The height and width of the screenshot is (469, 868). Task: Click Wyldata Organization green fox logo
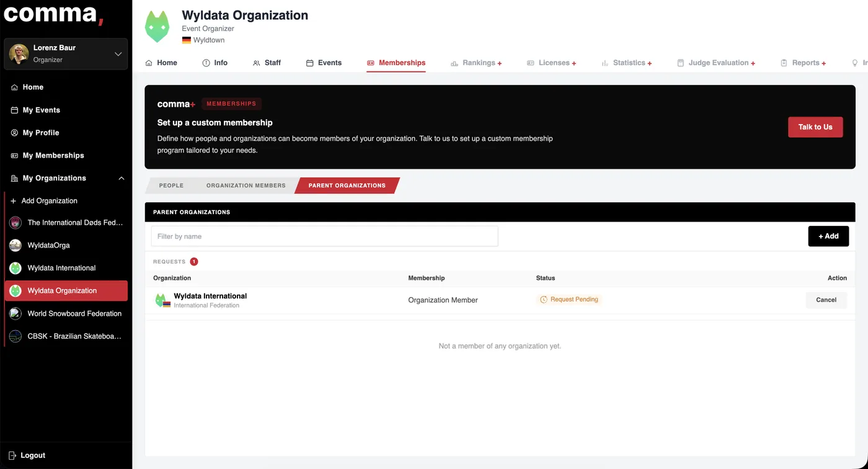[157, 27]
